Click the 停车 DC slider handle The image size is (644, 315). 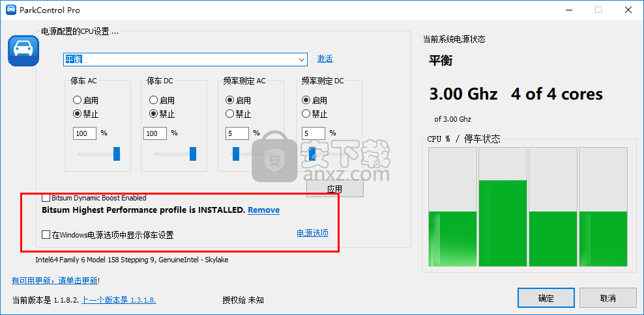(x=193, y=154)
